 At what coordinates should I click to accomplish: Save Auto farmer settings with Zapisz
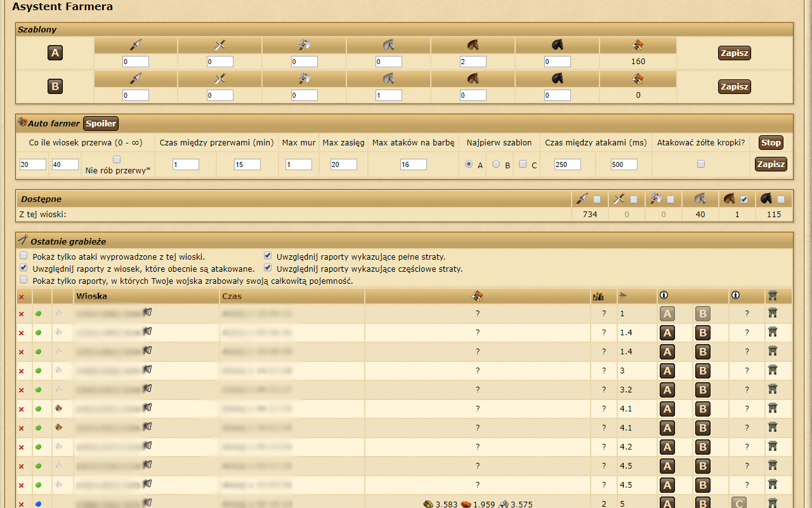pyautogui.click(x=771, y=164)
